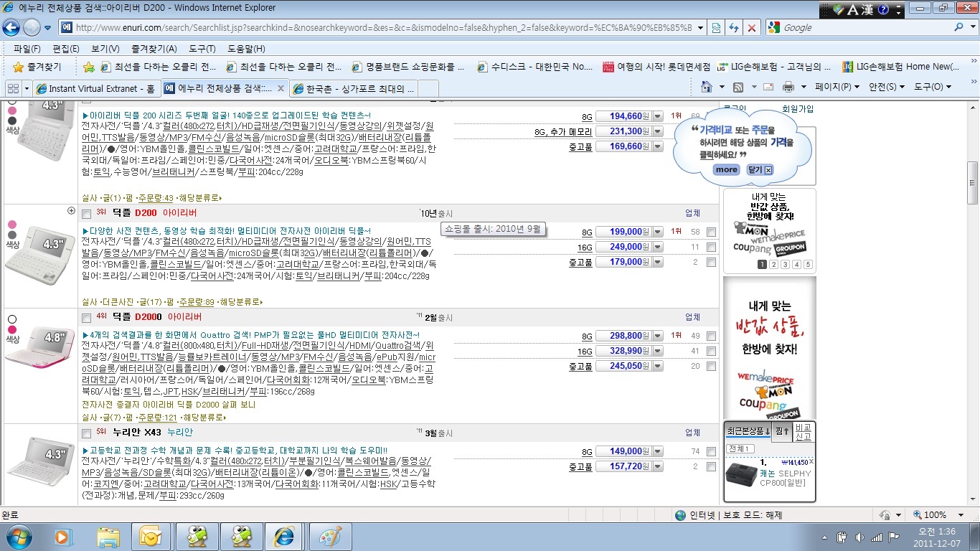Click the volume speaker icon in system tray
The height and width of the screenshot is (551, 980).
click(860, 537)
